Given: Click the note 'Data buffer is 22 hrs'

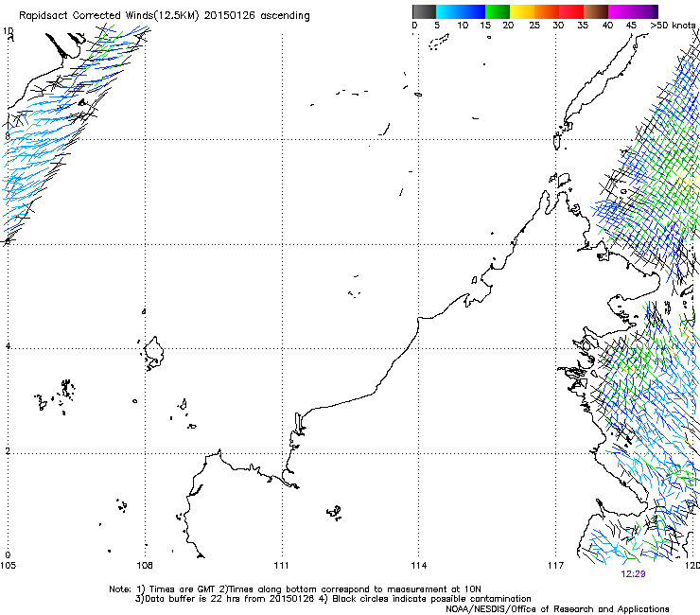Looking at the screenshot, I should [192, 599].
